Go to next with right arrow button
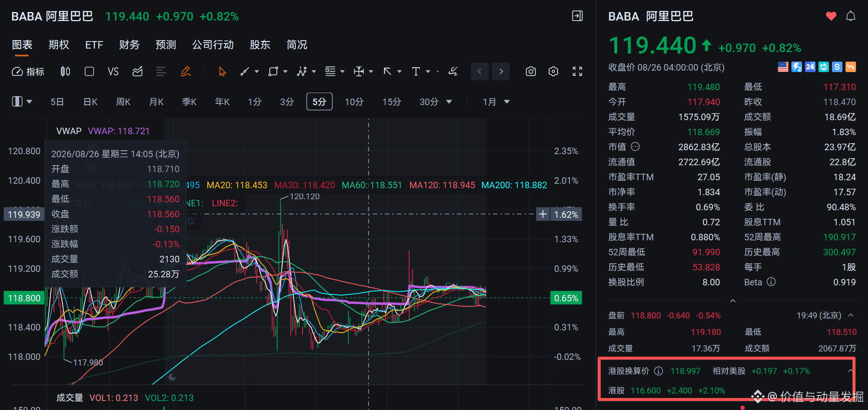 click(501, 72)
